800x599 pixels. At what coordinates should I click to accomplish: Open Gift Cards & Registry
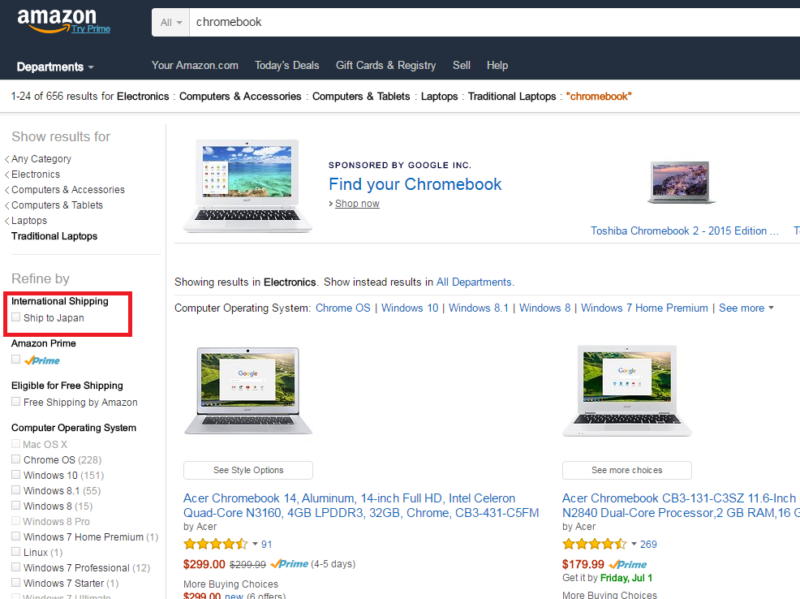(386, 65)
